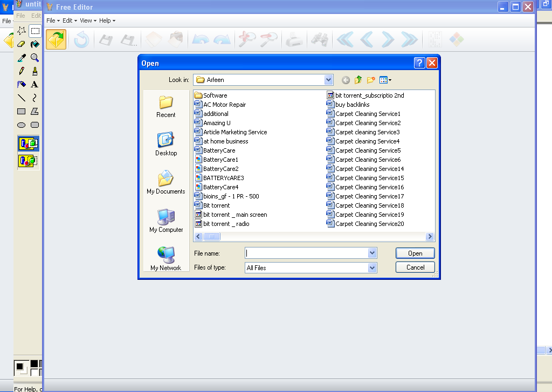The image size is (552, 392).
Task: Open the Files of type dropdown
Action: (372, 267)
